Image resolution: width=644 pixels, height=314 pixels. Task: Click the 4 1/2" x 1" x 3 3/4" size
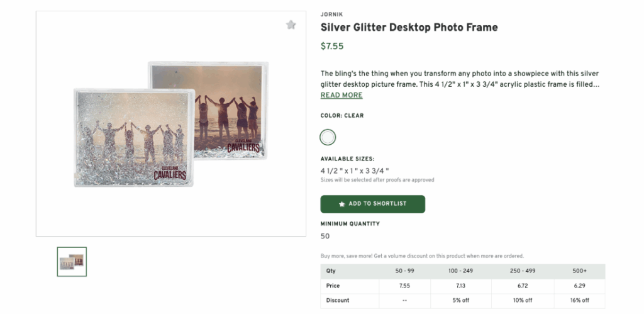click(355, 171)
